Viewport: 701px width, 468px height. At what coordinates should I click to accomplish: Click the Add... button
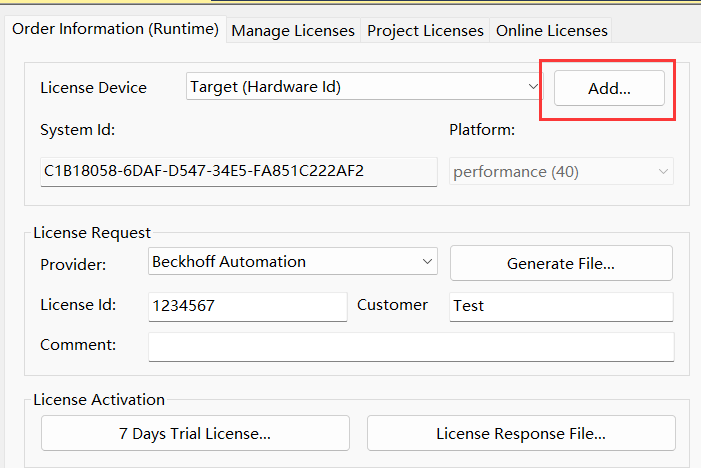pos(609,88)
